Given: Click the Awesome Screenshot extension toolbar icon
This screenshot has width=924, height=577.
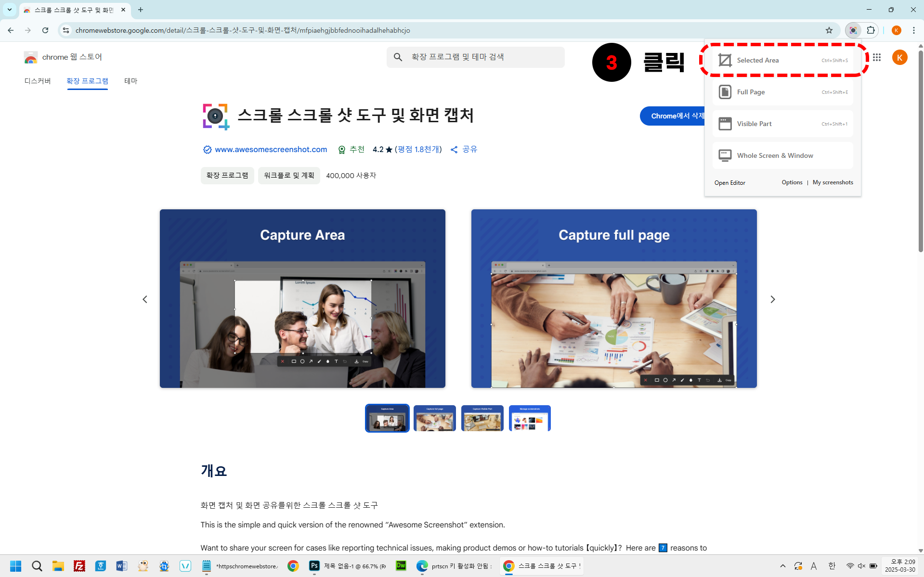Looking at the screenshot, I should click(x=853, y=30).
